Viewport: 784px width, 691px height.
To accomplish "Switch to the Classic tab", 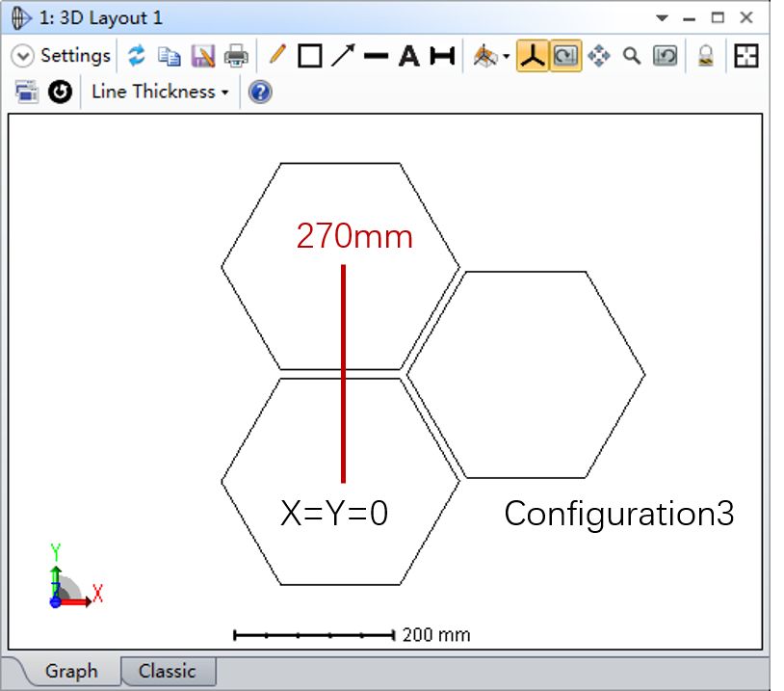I will click(167, 671).
